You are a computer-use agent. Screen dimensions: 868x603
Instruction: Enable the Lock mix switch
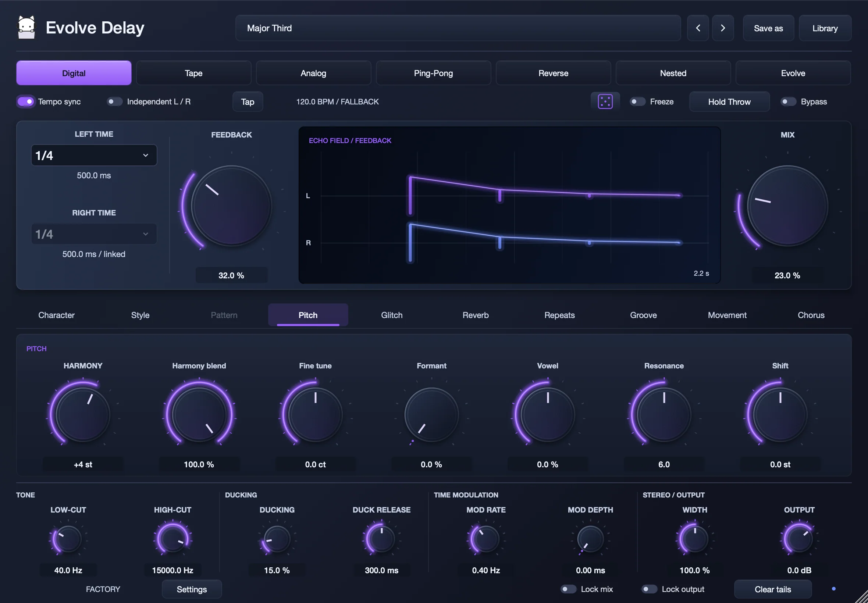[568, 589]
